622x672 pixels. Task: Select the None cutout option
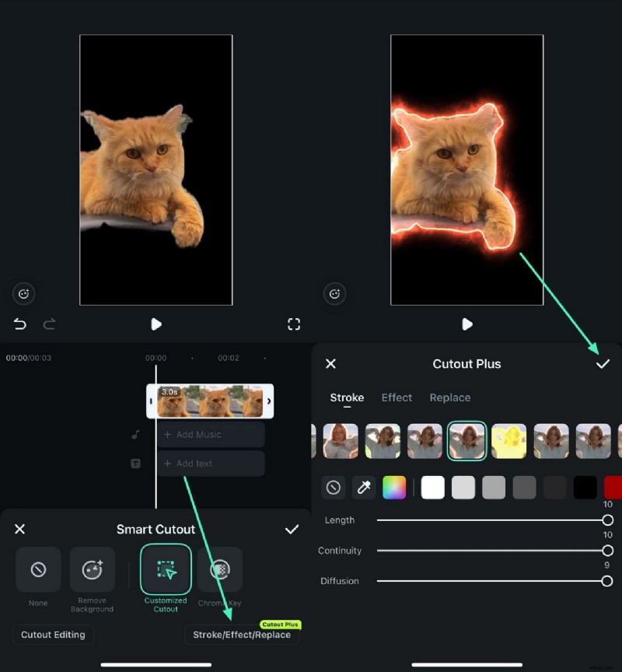(37, 570)
